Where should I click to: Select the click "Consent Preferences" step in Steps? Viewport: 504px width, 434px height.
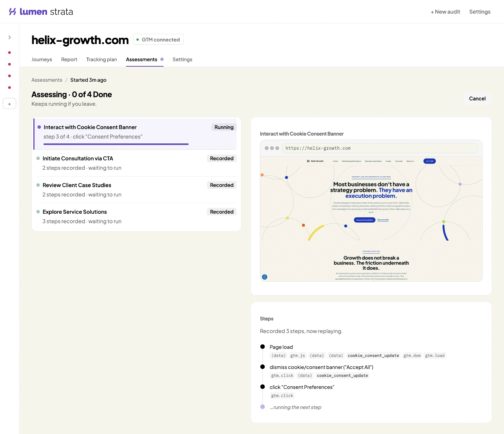302,387
